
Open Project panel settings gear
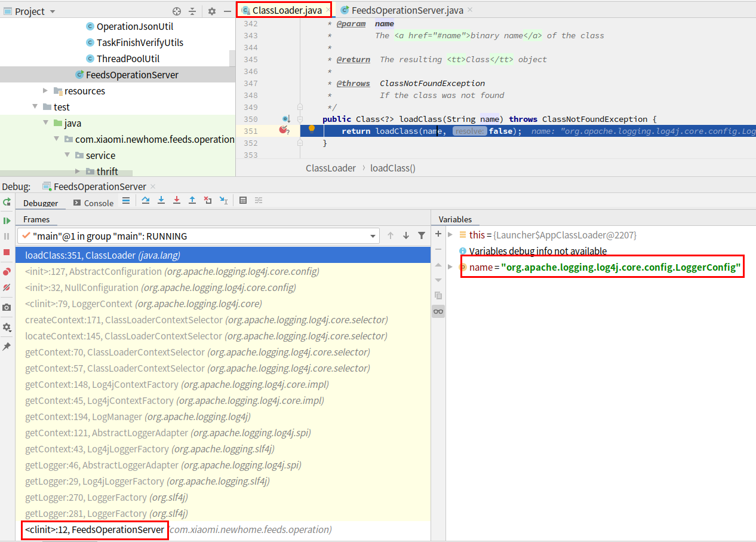(x=212, y=11)
